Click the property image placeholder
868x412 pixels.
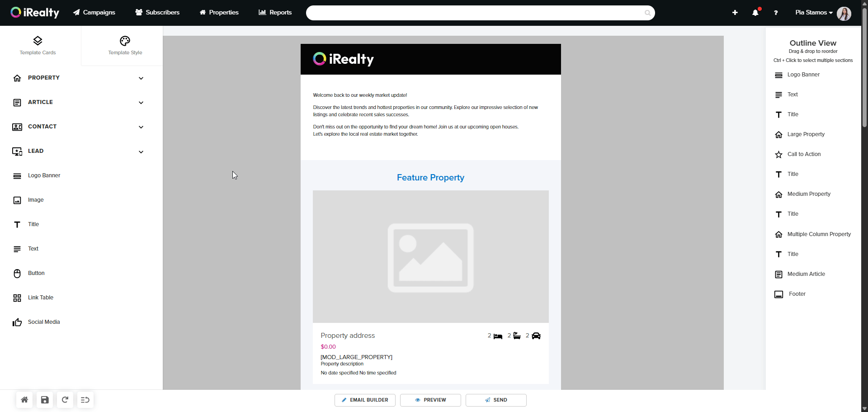(430, 256)
